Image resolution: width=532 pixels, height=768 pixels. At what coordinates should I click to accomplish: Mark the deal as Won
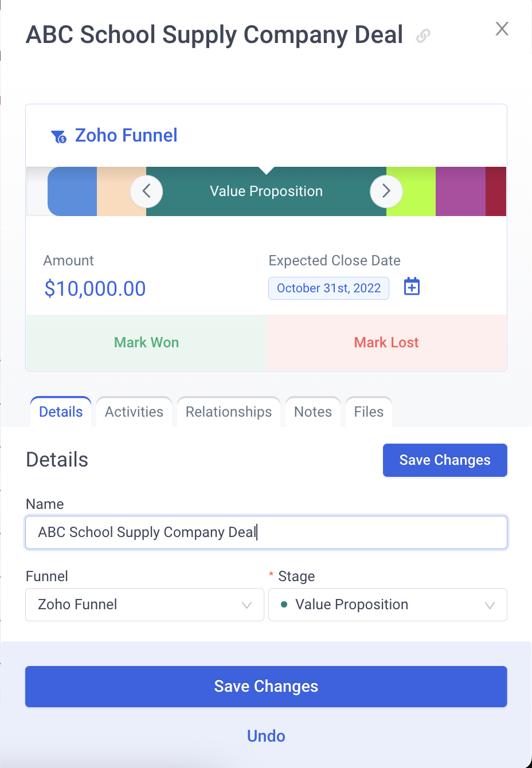tap(146, 342)
